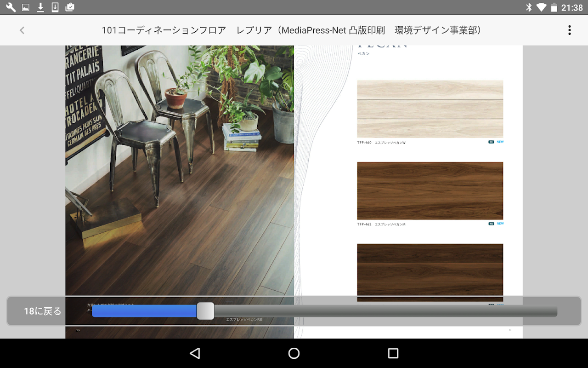
Task: Jump to a later page on slider track
Action: [386, 311]
